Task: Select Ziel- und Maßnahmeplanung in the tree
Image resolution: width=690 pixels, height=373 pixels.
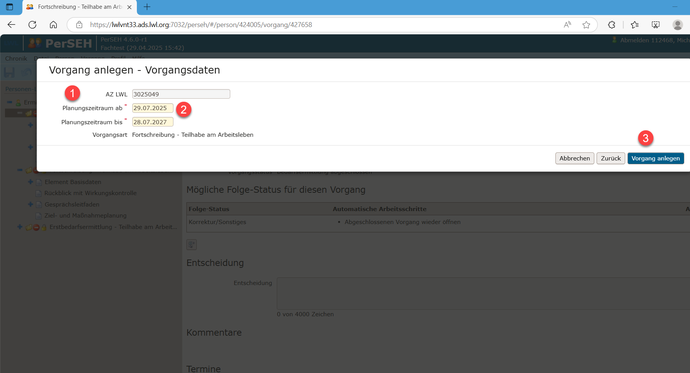Action: pyautogui.click(x=85, y=216)
